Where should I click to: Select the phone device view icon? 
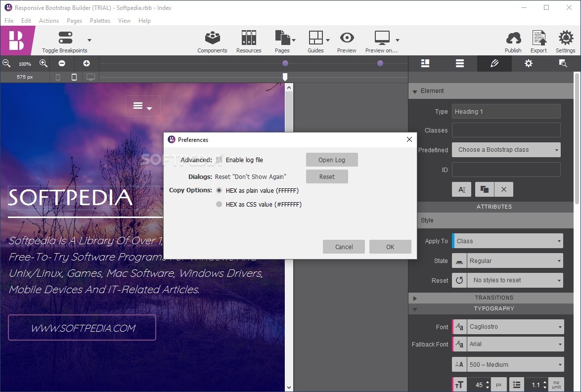point(58,77)
